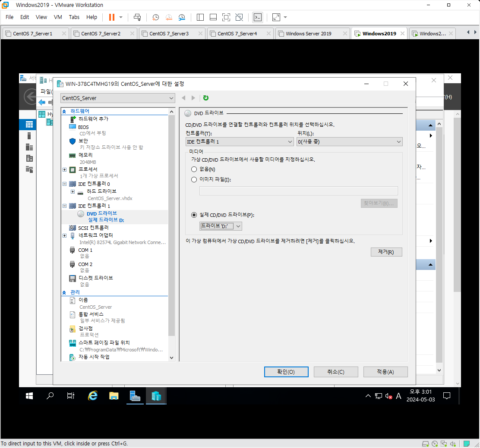Select the 메모리 (Memory) item

tap(85, 155)
